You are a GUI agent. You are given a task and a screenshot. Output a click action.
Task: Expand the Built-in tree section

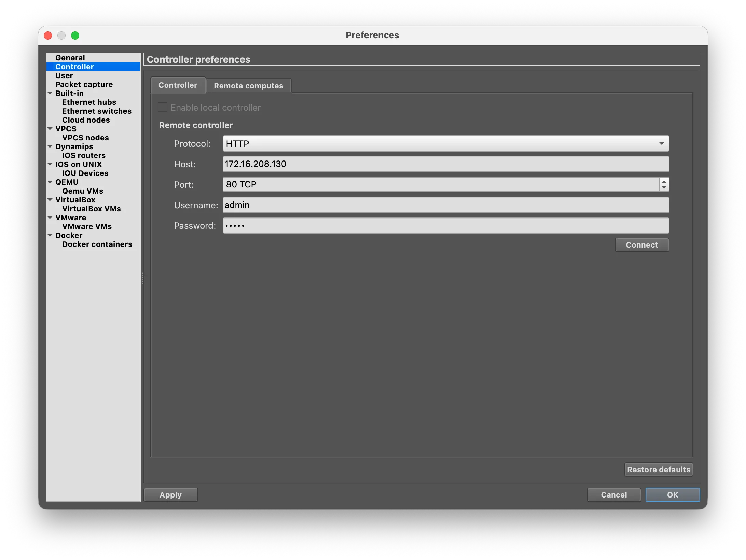point(50,93)
